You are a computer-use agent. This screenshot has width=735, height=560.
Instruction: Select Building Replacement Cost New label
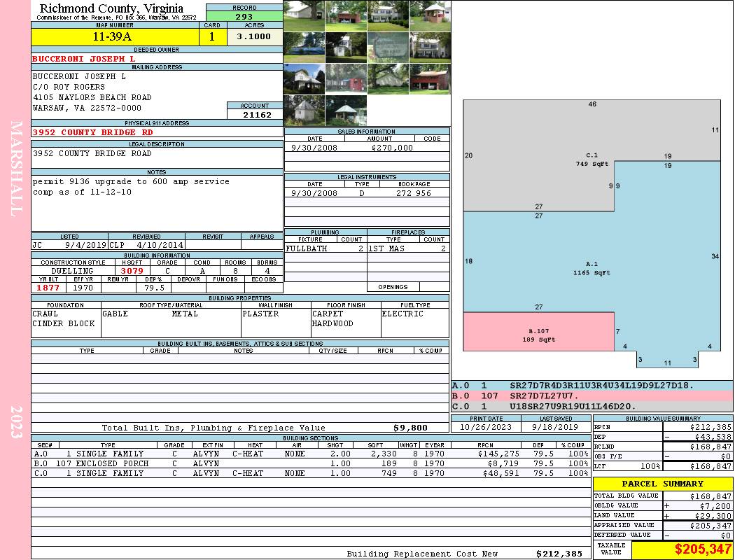click(x=422, y=554)
